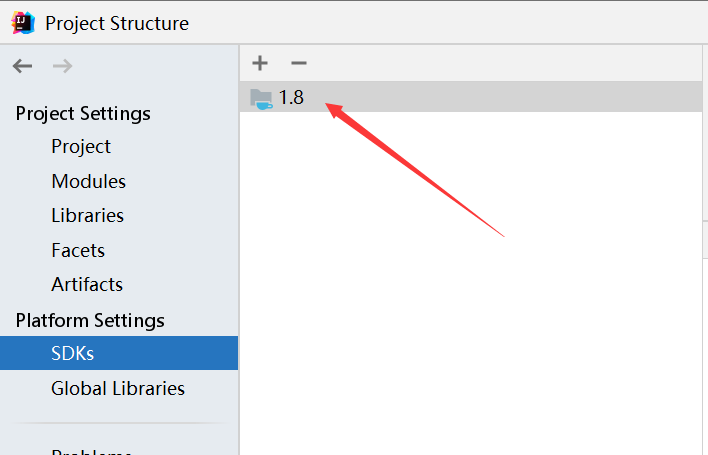The width and height of the screenshot is (708, 455).
Task: Click the remove SDK minus icon
Action: pyautogui.click(x=299, y=63)
